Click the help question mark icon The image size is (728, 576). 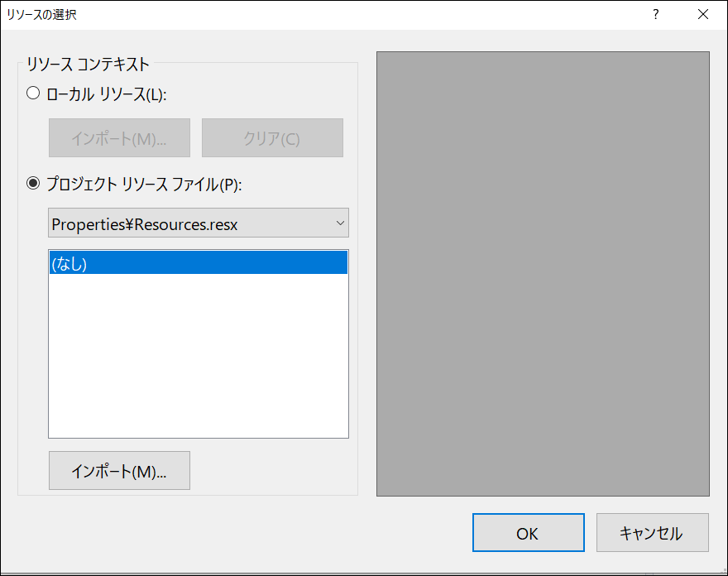655,14
